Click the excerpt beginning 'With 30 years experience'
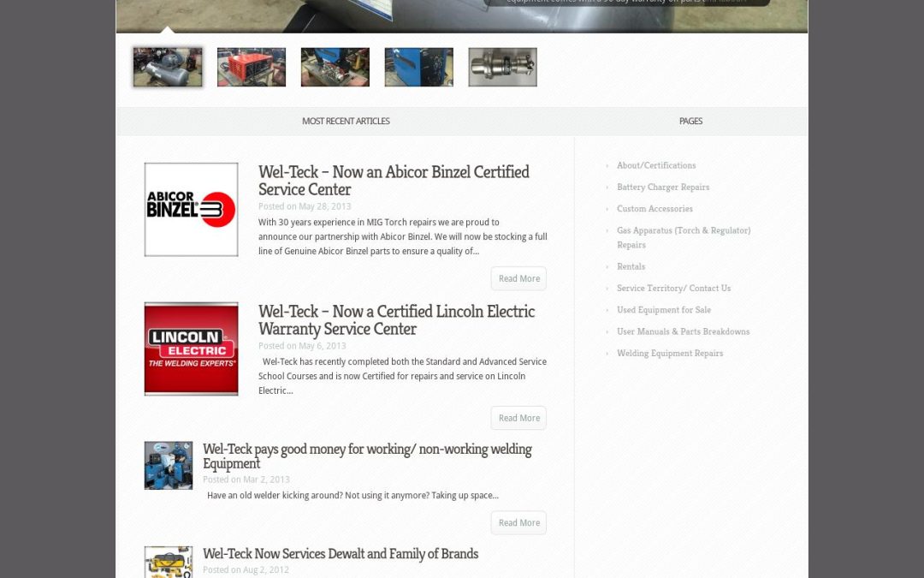Viewport: 924px width, 578px height. pyautogui.click(x=402, y=236)
